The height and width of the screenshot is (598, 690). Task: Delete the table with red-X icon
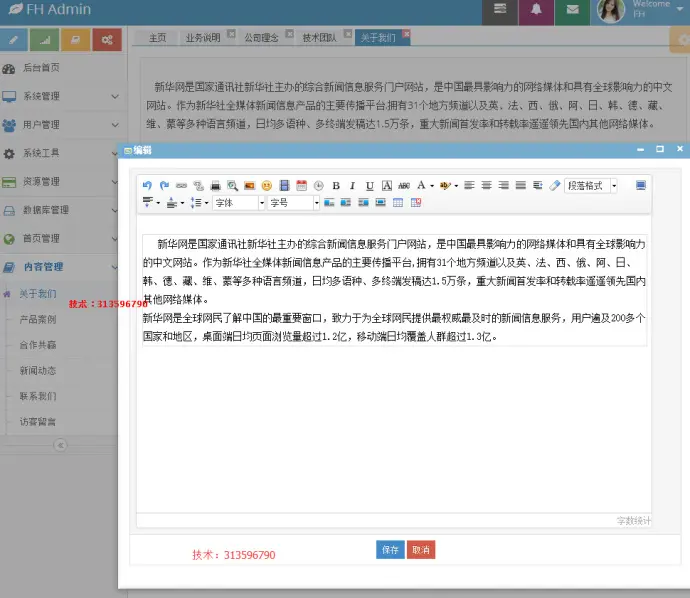416,202
